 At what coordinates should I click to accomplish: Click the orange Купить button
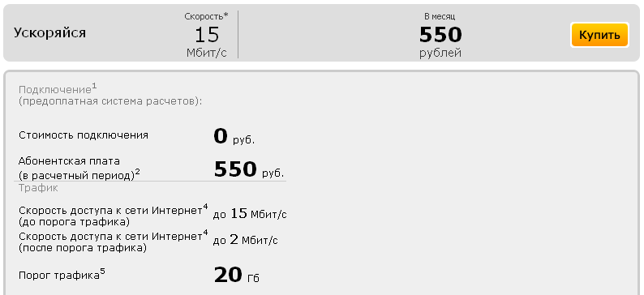pos(599,35)
